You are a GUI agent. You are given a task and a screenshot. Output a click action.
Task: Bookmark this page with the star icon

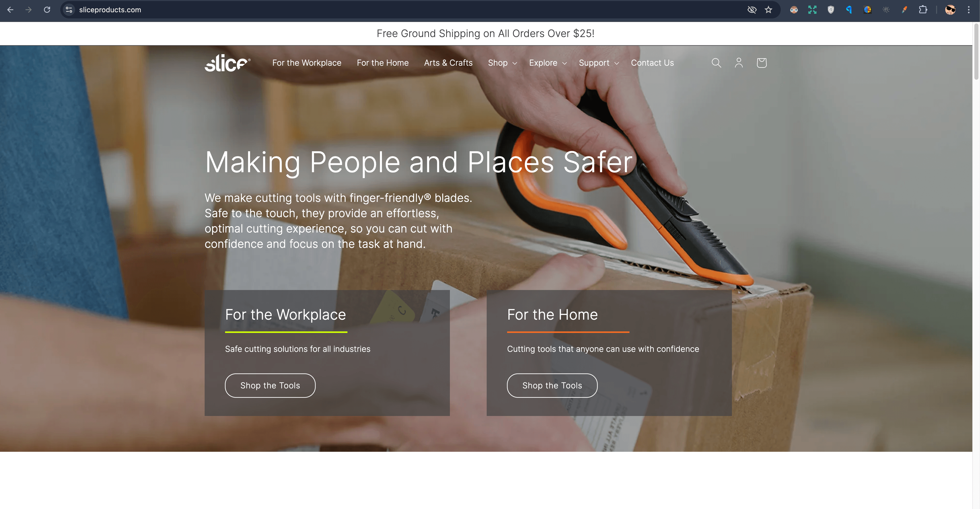click(768, 10)
